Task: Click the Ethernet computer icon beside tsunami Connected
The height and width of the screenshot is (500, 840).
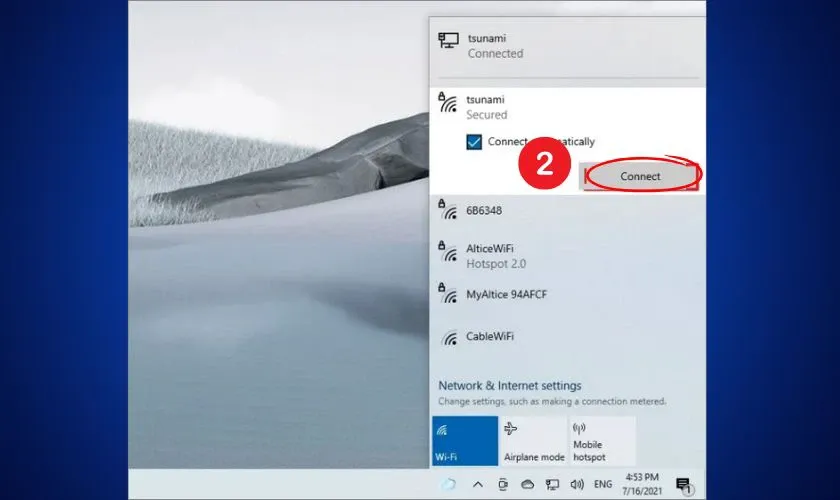Action: pyautogui.click(x=448, y=40)
